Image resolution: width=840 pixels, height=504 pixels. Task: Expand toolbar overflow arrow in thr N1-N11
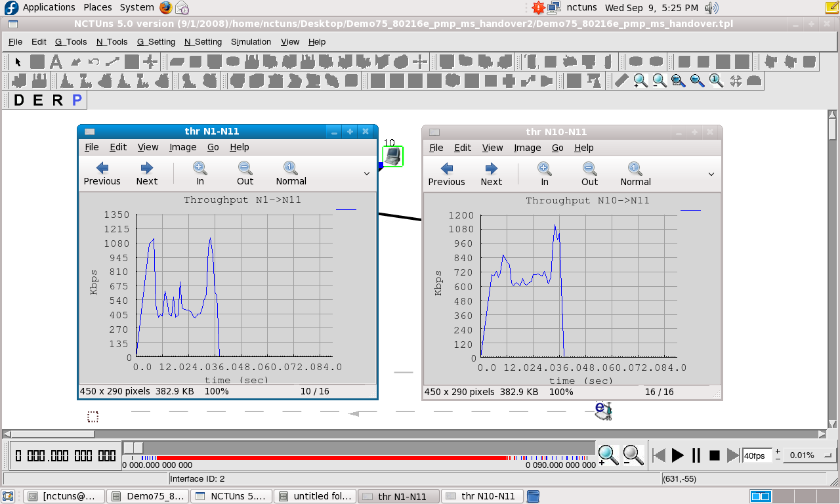[x=366, y=173]
